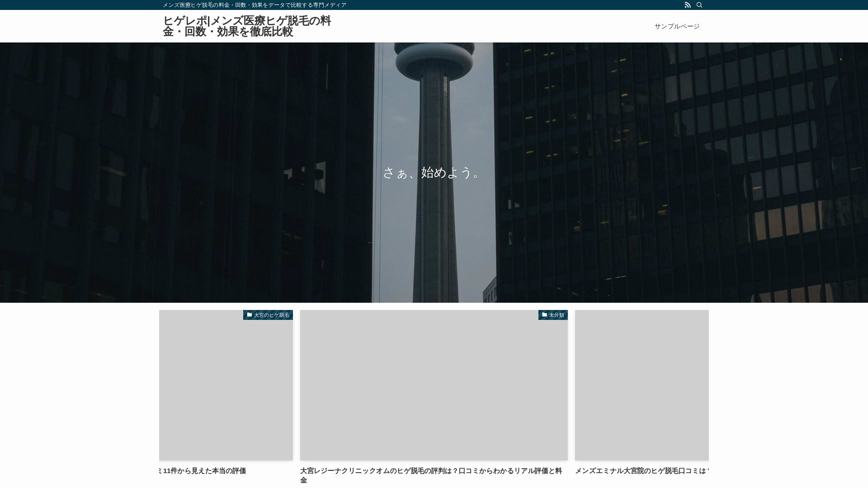Click the 大宮レジーナクリニックオムのヒゲ脱毛の評判 title
The image size is (868, 488).
click(x=431, y=475)
